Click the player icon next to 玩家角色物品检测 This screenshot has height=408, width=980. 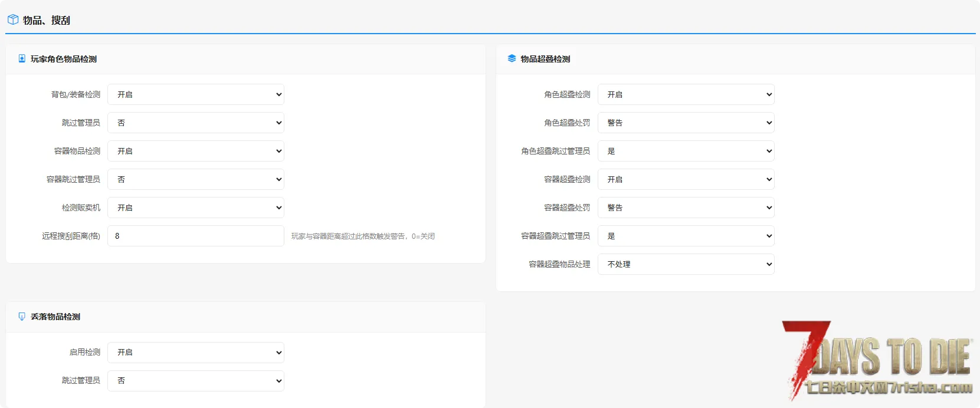click(22, 59)
